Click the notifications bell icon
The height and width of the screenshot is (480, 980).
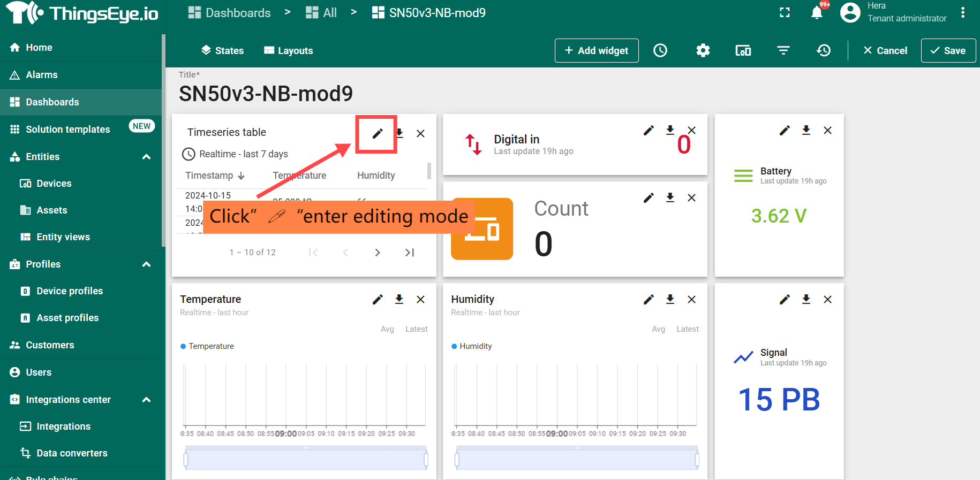(x=817, y=12)
